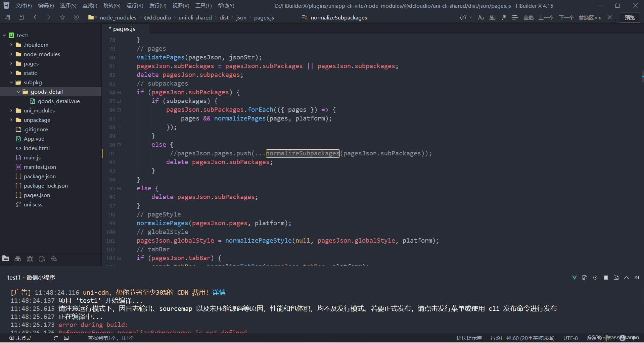Screen dimensions: 644x343
Task: Toggle code fold marker on line 86
Action: [119, 110]
